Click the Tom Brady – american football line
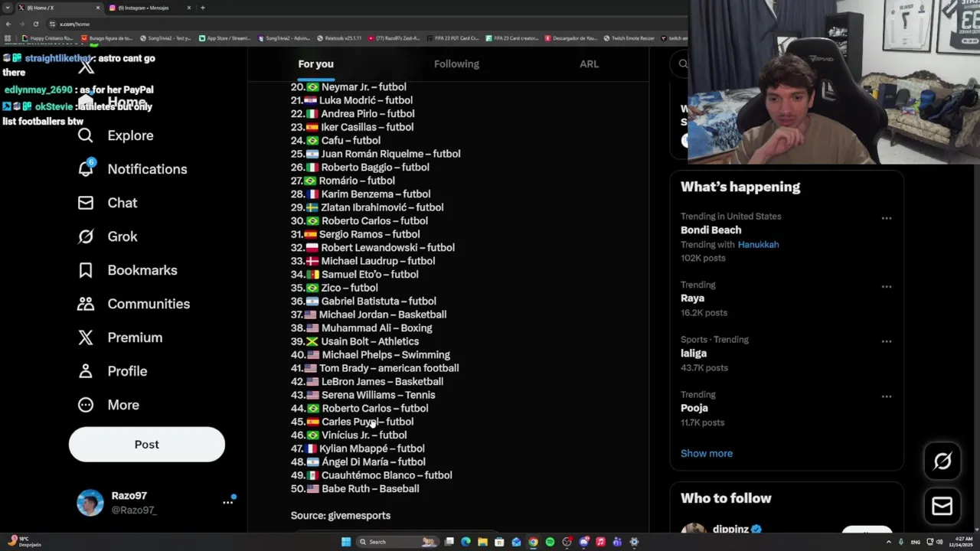Viewport: 980px width, 551px height. point(374,368)
